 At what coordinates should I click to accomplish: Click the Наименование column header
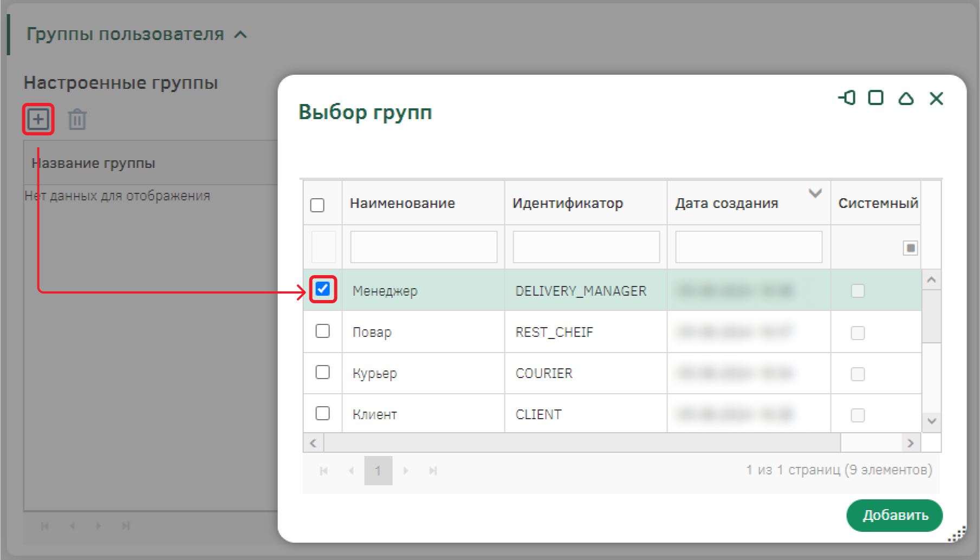tap(402, 203)
